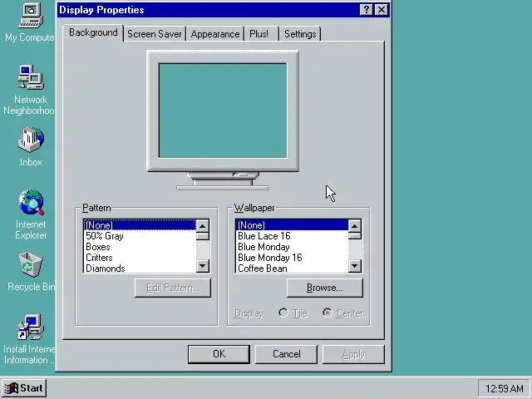Viewport: 532px width, 399px height.
Task: Close the Display Properties dialog
Action: [x=382, y=10]
